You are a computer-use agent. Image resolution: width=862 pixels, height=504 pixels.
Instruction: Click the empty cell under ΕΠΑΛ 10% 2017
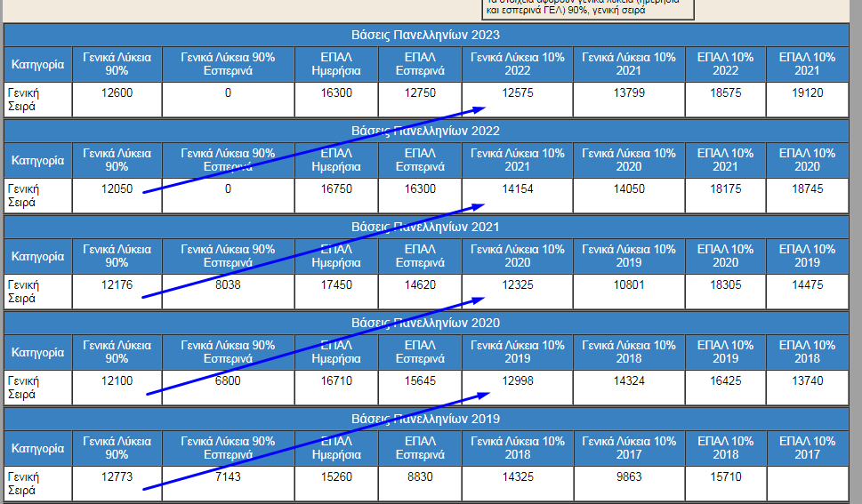(807, 484)
